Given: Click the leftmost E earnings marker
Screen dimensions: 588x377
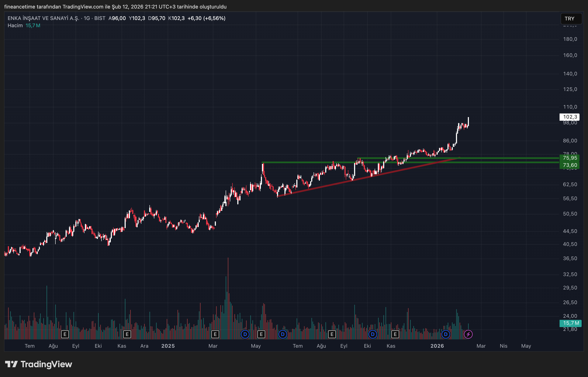Looking at the screenshot, I should pyautogui.click(x=65, y=334).
